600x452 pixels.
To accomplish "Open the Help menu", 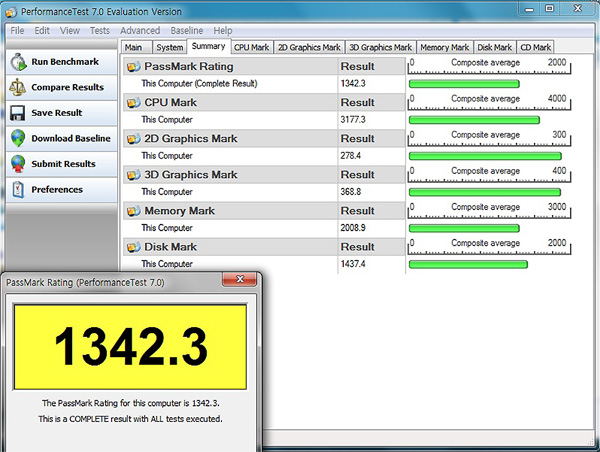I will pos(223,31).
